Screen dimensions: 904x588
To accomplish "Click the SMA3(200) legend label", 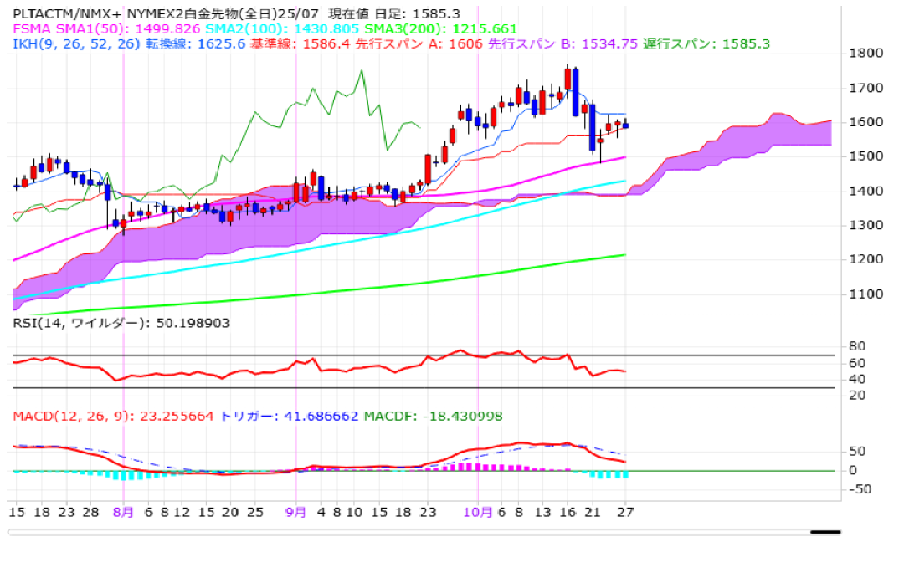I will pyautogui.click(x=393, y=29).
